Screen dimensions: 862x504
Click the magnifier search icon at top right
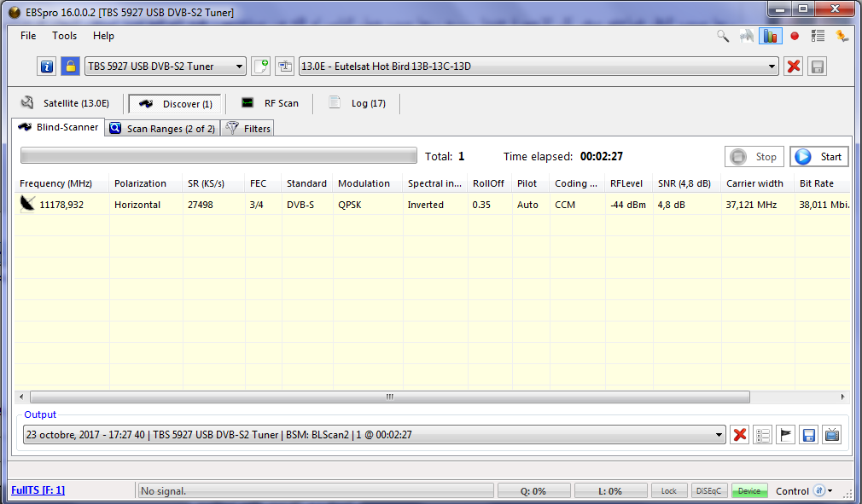[x=723, y=36]
